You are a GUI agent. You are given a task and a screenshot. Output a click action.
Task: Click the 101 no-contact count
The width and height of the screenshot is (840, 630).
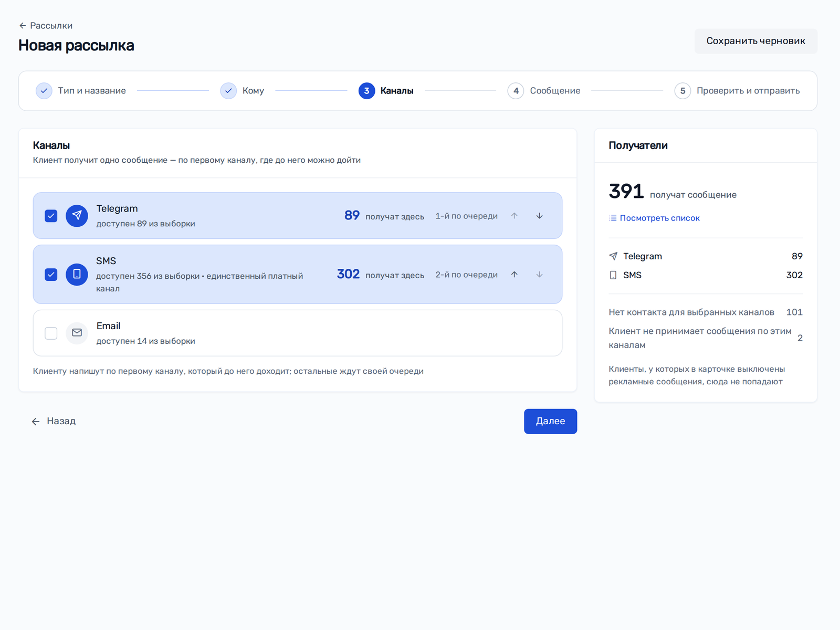pyautogui.click(x=794, y=312)
